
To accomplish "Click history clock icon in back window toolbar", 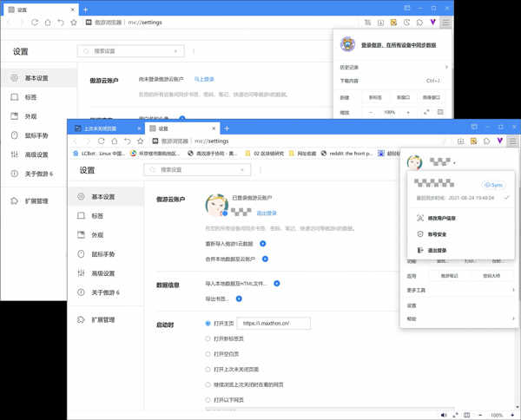I will click(406, 23).
